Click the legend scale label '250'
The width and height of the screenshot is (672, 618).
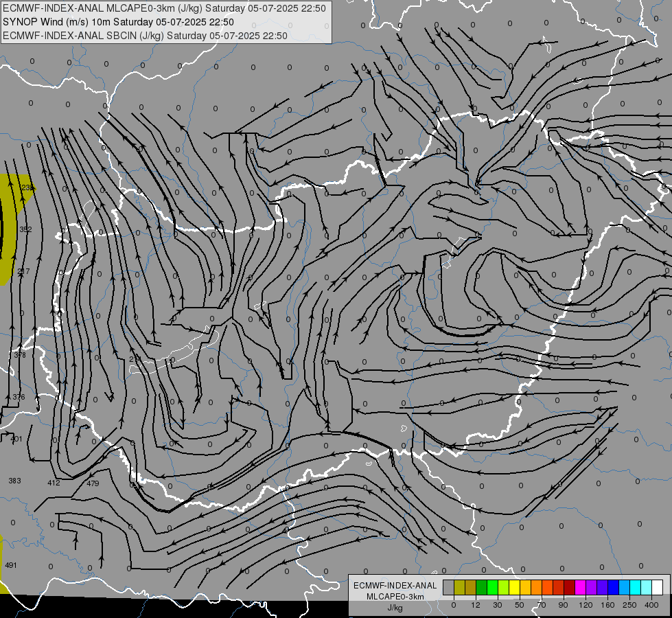[x=629, y=605]
